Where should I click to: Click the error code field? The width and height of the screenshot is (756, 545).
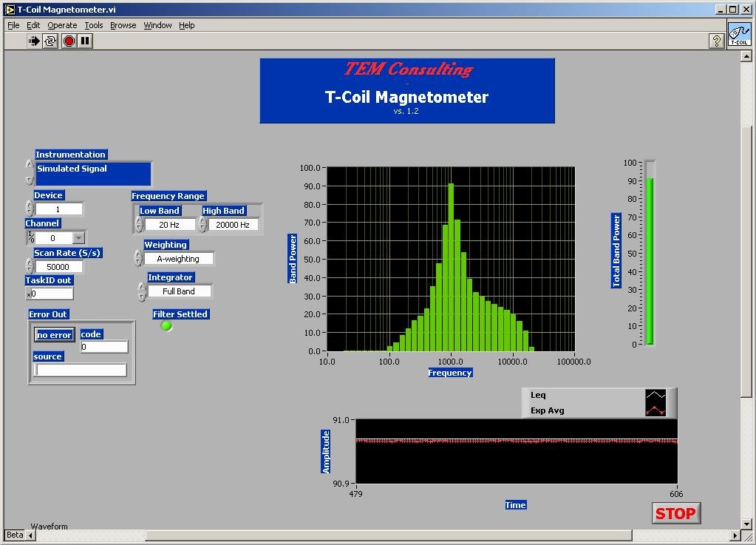click(x=103, y=347)
